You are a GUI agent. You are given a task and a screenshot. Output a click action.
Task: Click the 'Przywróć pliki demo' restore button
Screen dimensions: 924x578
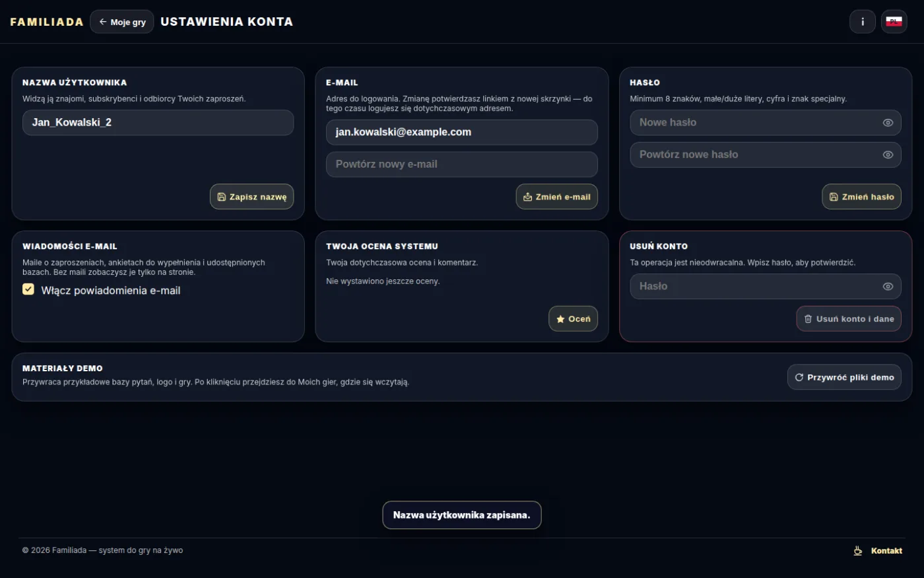(x=844, y=377)
